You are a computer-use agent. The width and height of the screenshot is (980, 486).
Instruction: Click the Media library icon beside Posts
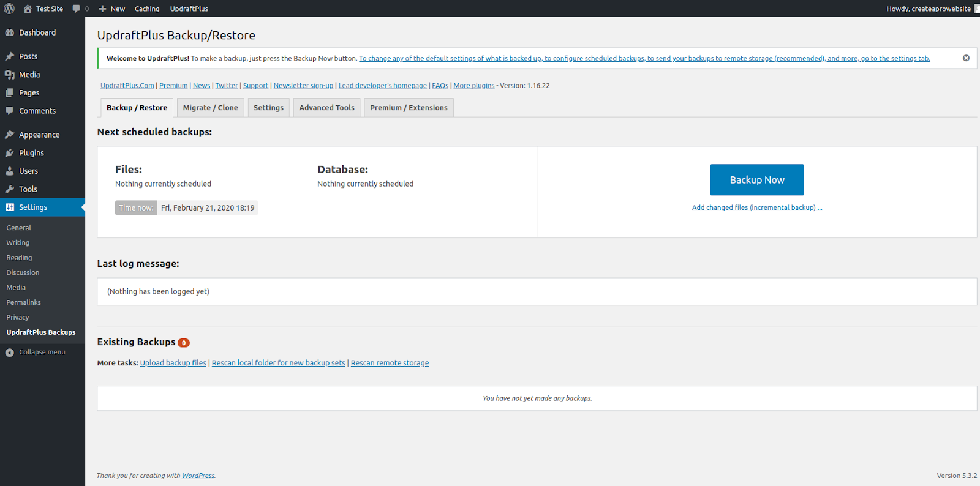pos(10,75)
